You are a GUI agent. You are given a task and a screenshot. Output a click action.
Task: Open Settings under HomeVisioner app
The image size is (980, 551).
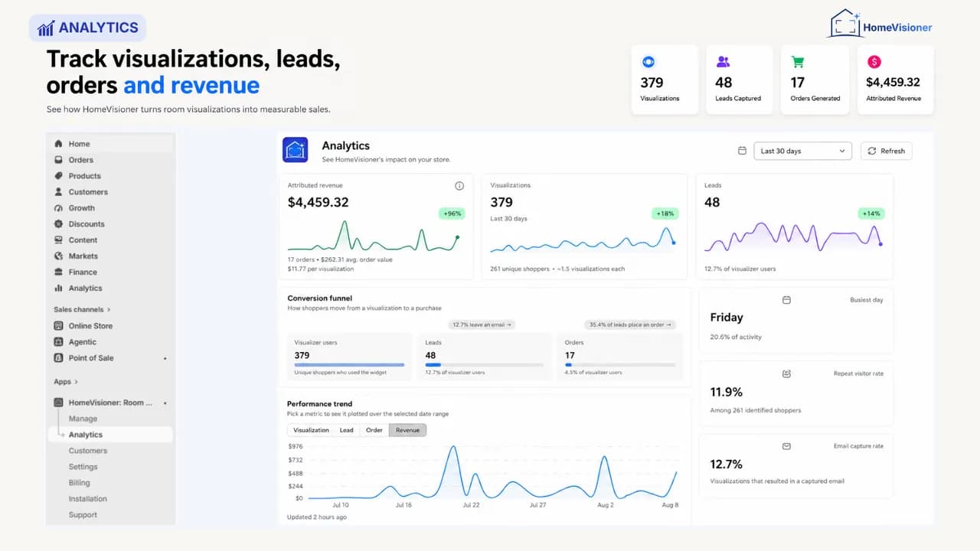tap(83, 467)
